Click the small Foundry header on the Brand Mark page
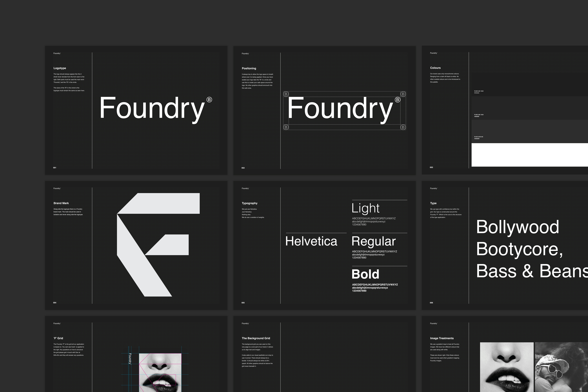The width and height of the screenshot is (588, 392). (x=57, y=188)
